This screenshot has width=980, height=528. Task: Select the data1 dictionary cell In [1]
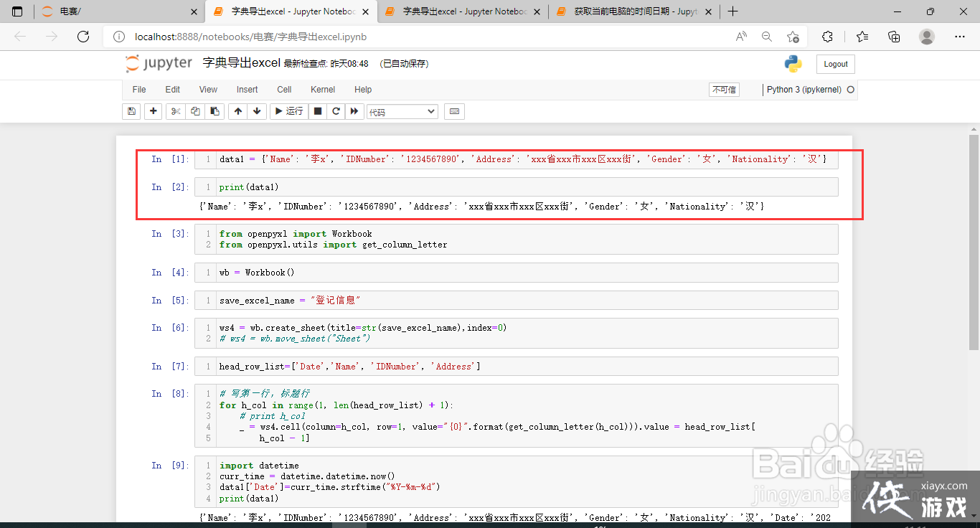(x=516, y=159)
